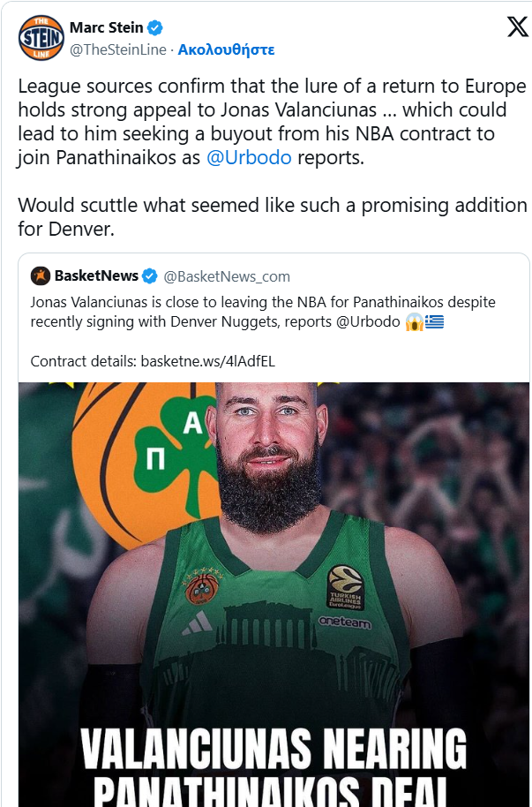Open the @TheSteinLine handle
532x807 pixels.
pos(117,49)
